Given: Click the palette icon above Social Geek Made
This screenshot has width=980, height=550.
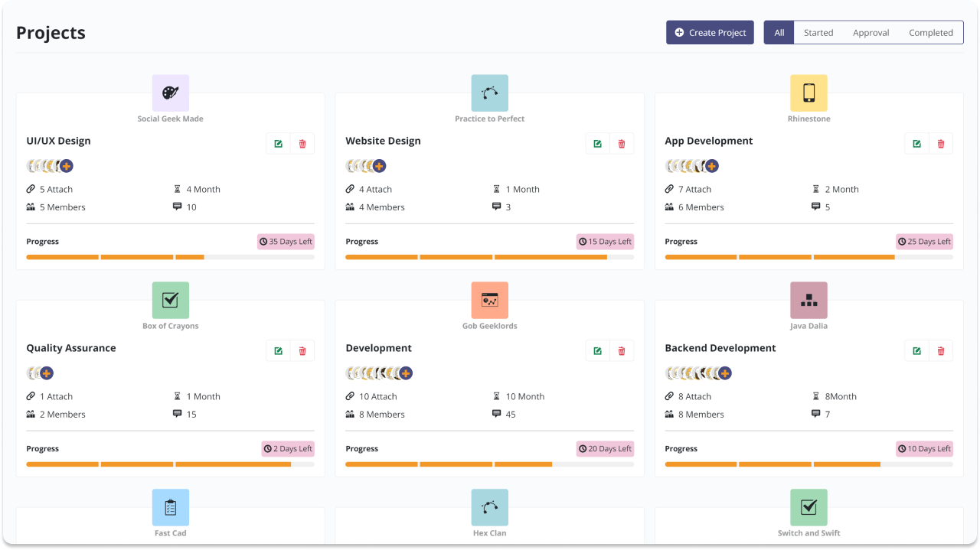Looking at the screenshot, I should (170, 92).
